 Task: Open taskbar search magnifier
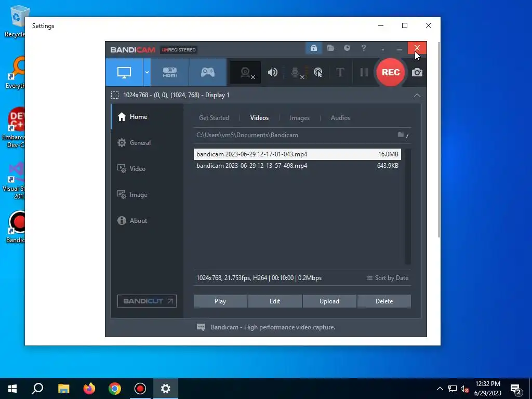coord(37,389)
